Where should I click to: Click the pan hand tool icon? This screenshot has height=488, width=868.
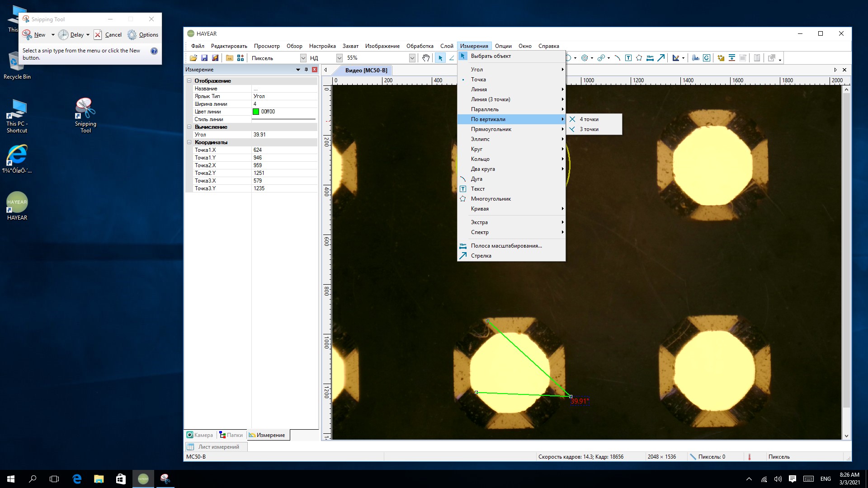tap(425, 58)
